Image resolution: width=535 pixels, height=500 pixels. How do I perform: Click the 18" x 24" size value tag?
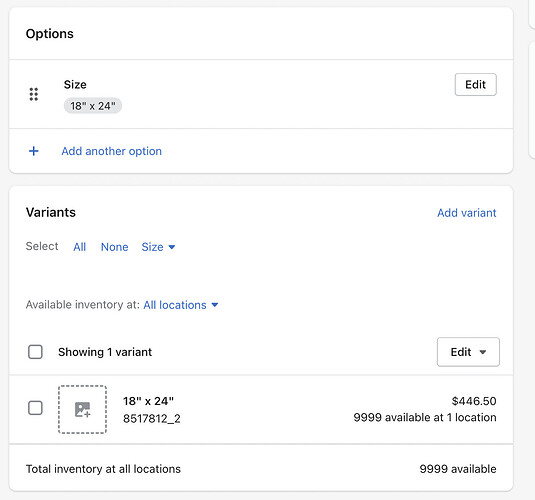93,106
